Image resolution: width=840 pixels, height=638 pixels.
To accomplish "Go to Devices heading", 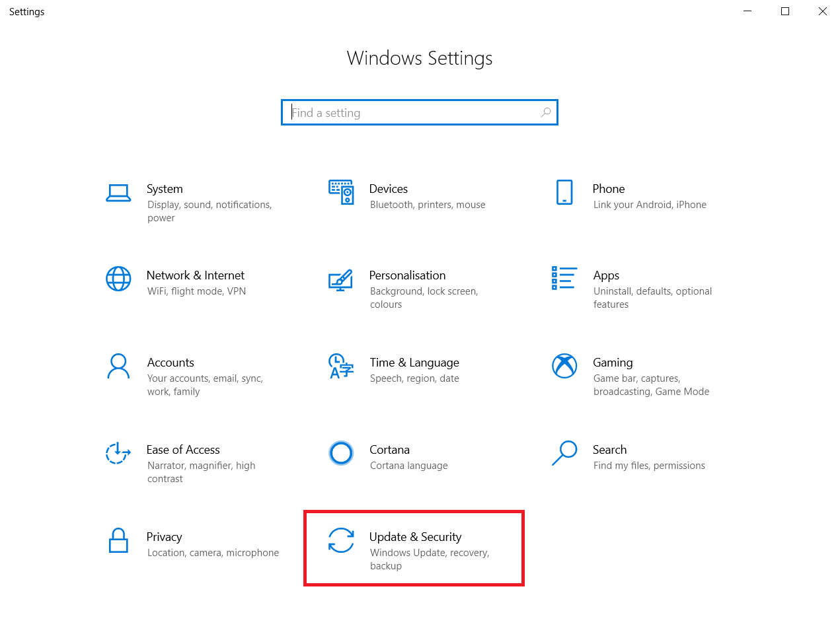I will click(x=389, y=189).
